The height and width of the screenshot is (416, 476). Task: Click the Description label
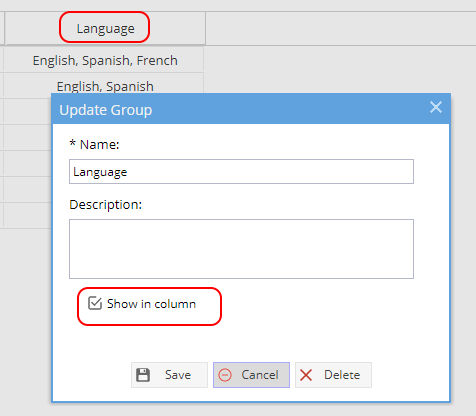[x=106, y=204]
